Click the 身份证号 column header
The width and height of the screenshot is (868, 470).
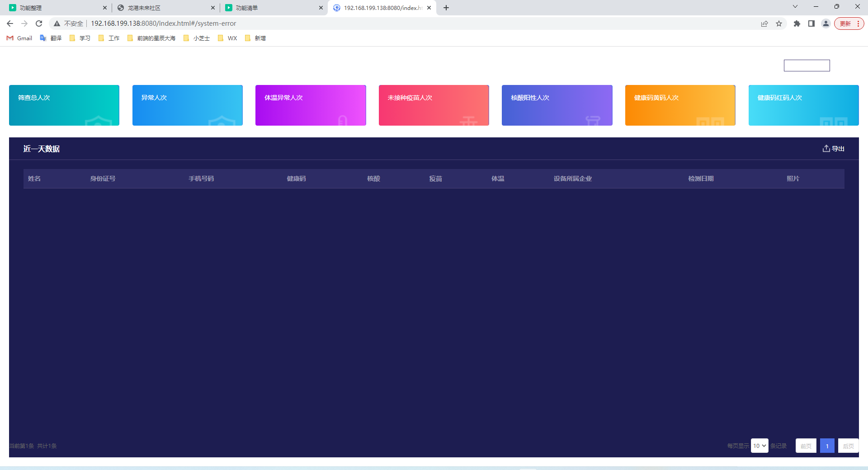[x=103, y=179]
